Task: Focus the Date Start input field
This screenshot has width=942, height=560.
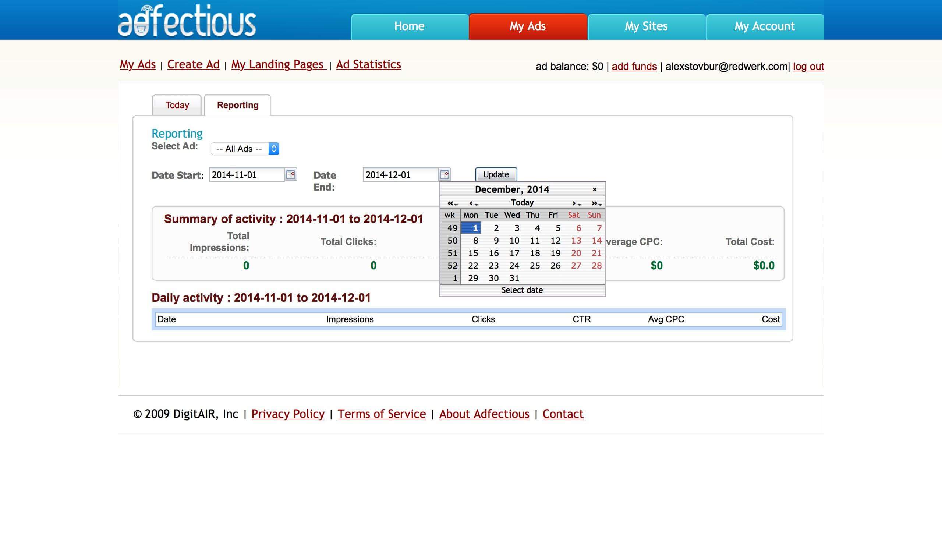Action: tap(247, 175)
